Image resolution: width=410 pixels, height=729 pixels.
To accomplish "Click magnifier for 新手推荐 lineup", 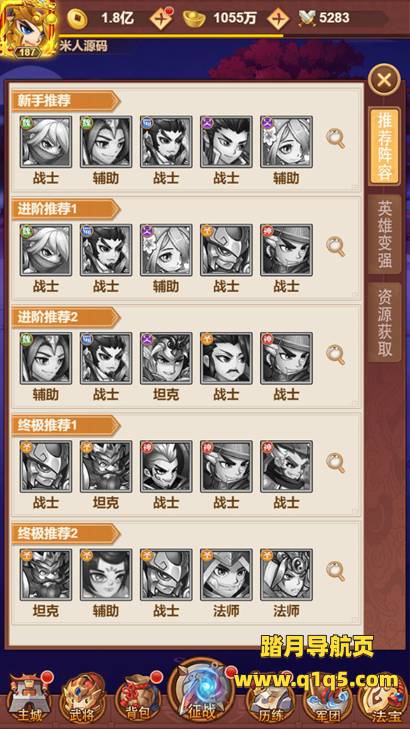I will click(x=335, y=139).
